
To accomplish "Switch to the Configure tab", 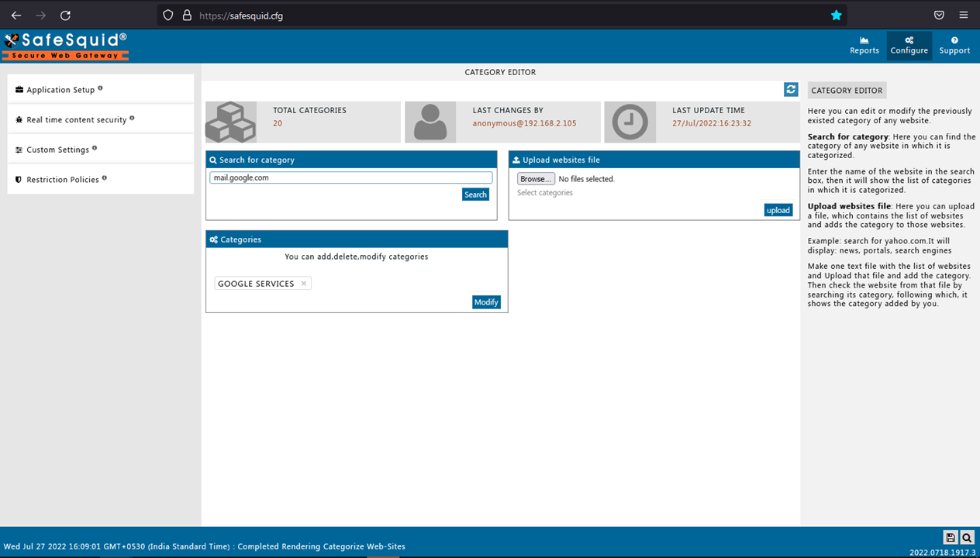I will [909, 46].
